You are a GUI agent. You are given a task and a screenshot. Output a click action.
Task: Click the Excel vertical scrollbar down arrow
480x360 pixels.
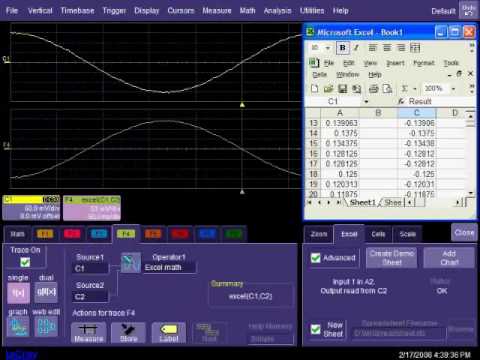[470, 193]
